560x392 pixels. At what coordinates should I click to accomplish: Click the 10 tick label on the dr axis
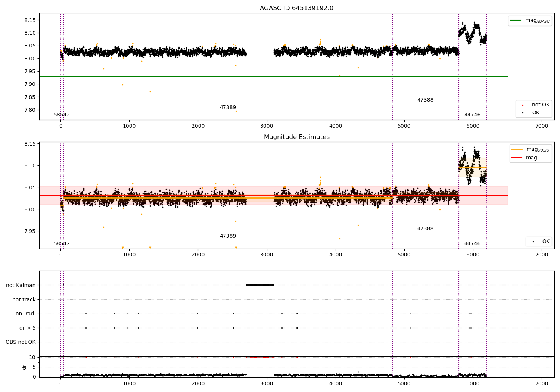[x=32, y=358]
